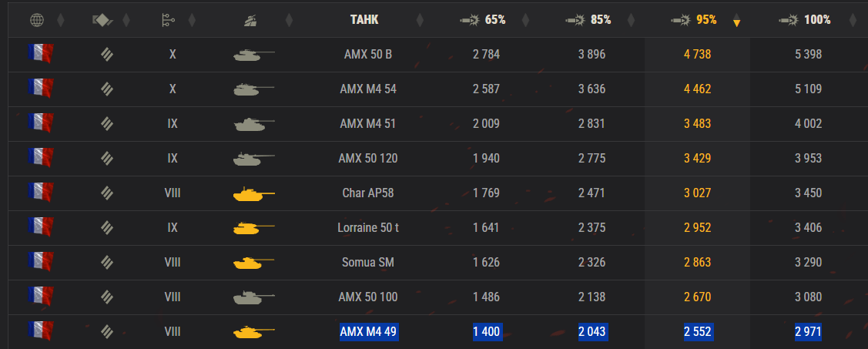This screenshot has width=868, height=349.
Task: Click the French flag in Lorraine 50 t row
Action: pyautogui.click(x=40, y=227)
